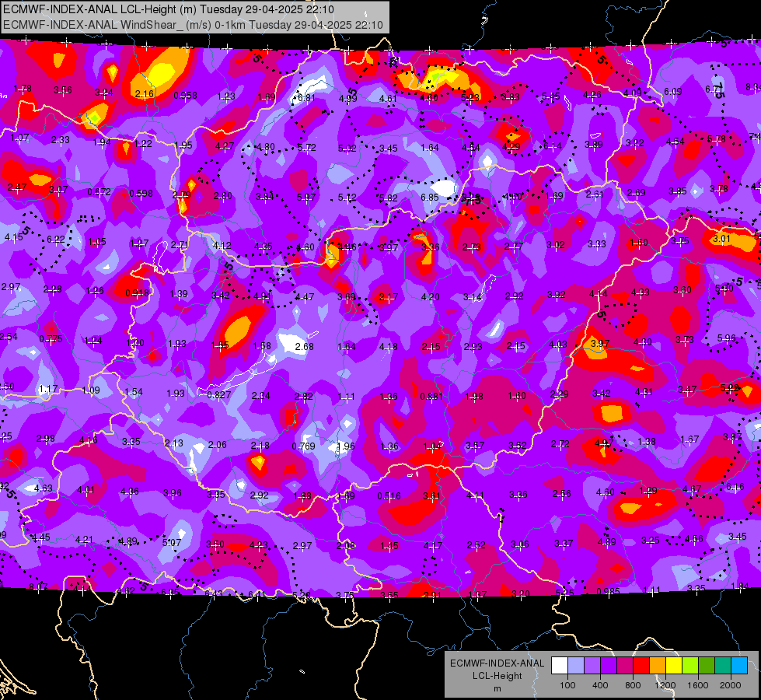
Task: Click the grid value 6.09 at top right
Action: 672,91
